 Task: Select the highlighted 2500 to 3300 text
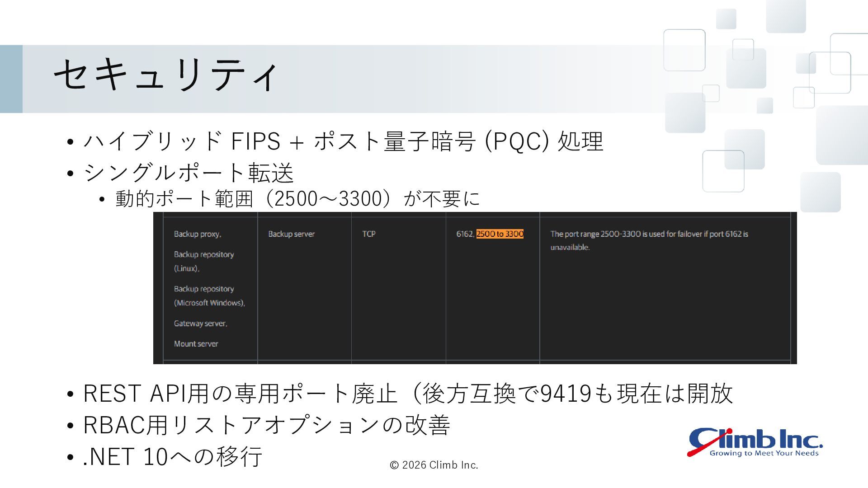(500, 234)
